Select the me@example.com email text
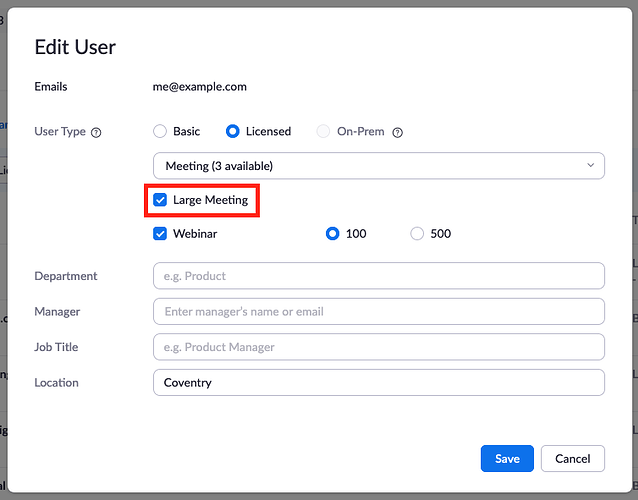This screenshot has width=638, height=500. [x=199, y=87]
